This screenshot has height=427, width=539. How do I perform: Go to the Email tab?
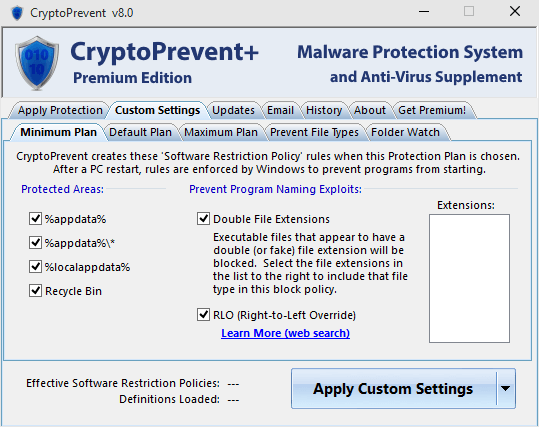click(280, 110)
